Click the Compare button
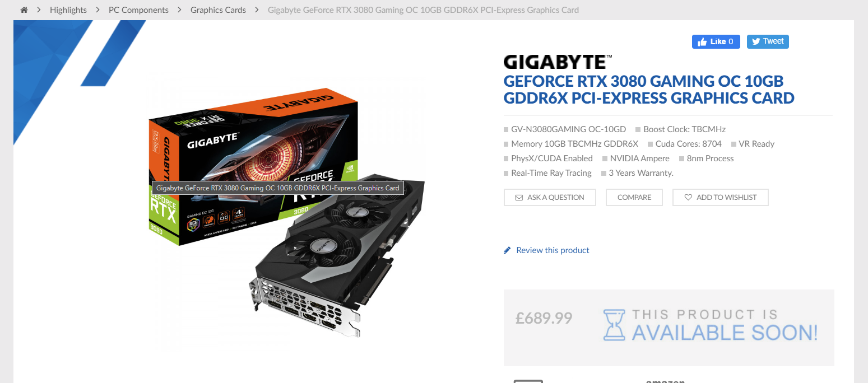The image size is (868, 383). pos(634,198)
